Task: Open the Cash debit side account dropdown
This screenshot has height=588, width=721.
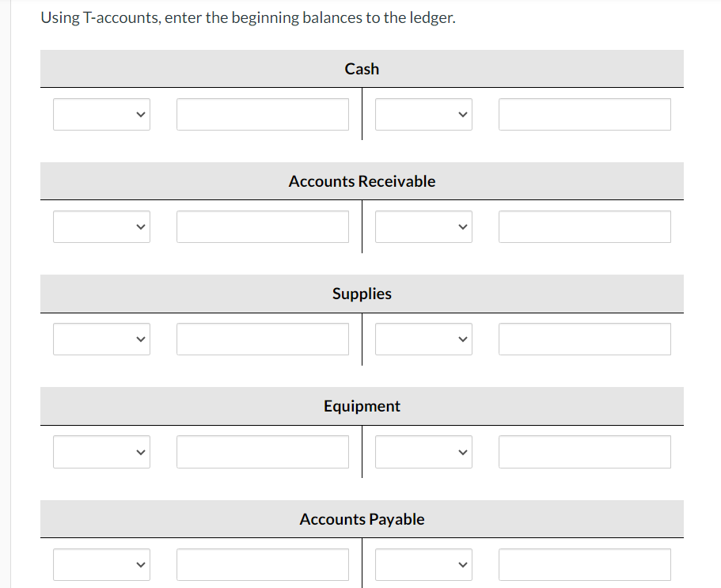Action: pyautogui.click(x=101, y=114)
